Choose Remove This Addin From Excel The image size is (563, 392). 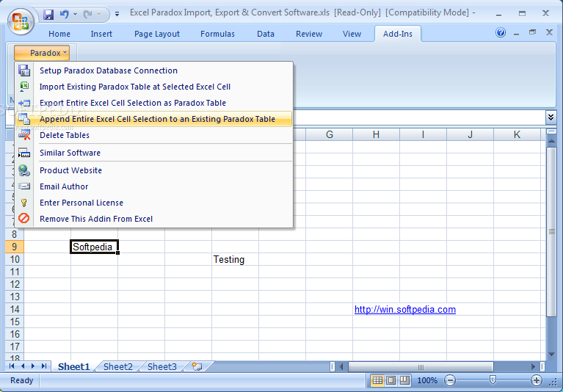point(154,219)
